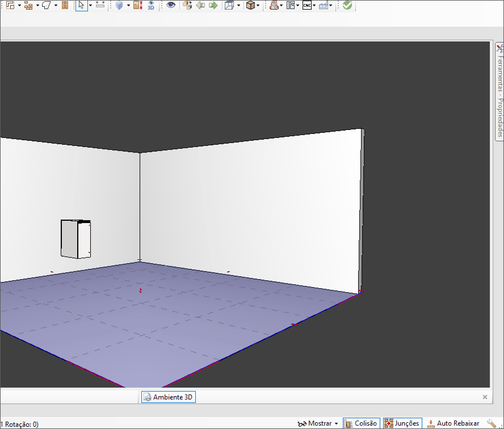The height and width of the screenshot is (429, 504).
Task: Select the brick wall tool icon
Action: 28,5
